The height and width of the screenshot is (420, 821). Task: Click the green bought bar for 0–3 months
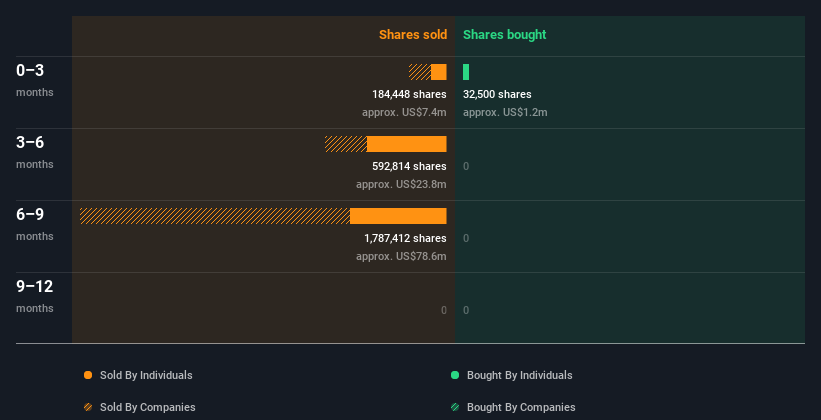466,72
